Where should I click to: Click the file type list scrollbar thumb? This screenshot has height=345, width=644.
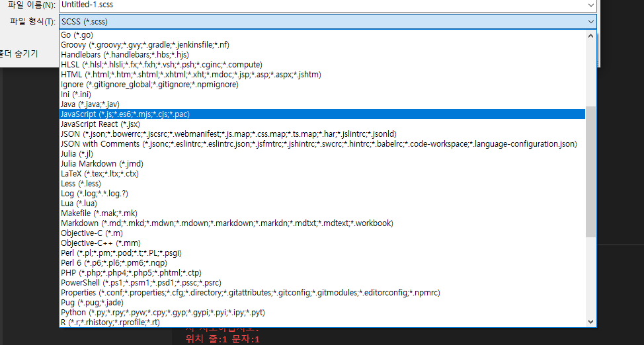point(590,172)
